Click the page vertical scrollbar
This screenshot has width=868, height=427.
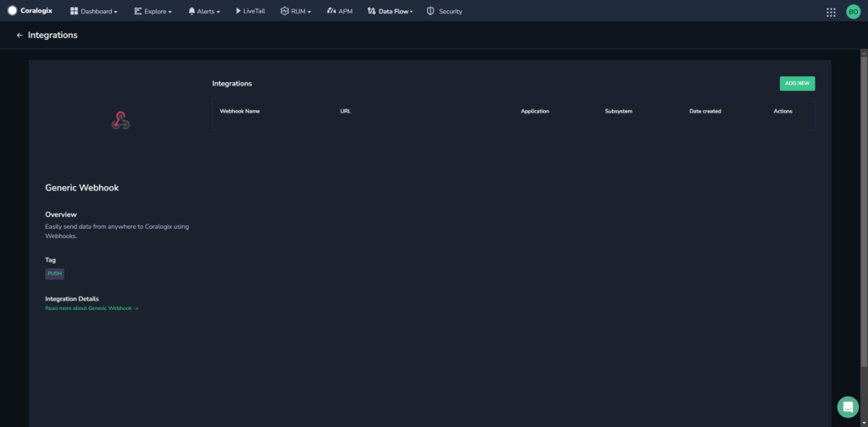pos(864,210)
